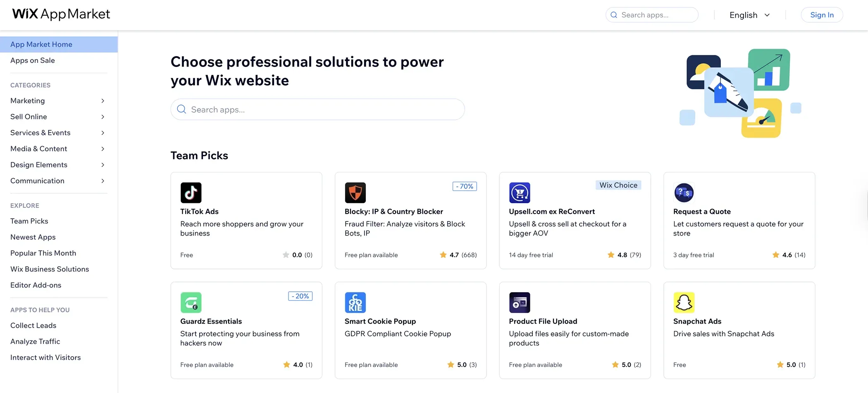Open the Upsell.com ex ReConvert app icon
868x393 pixels.
click(520, 193)
